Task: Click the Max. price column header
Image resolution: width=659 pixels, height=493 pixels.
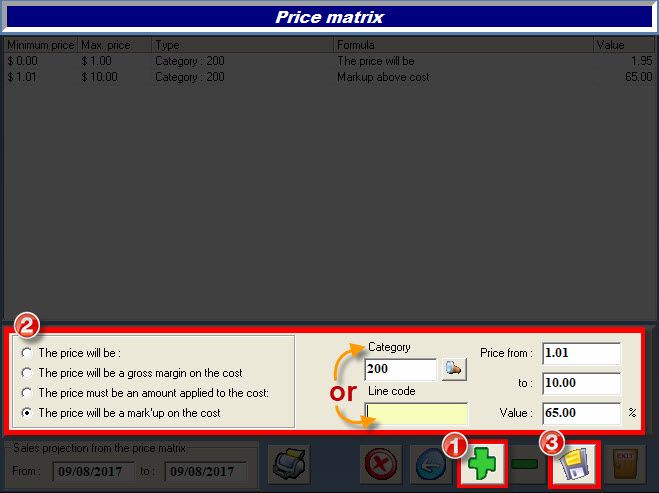Action: pos(114,45)
